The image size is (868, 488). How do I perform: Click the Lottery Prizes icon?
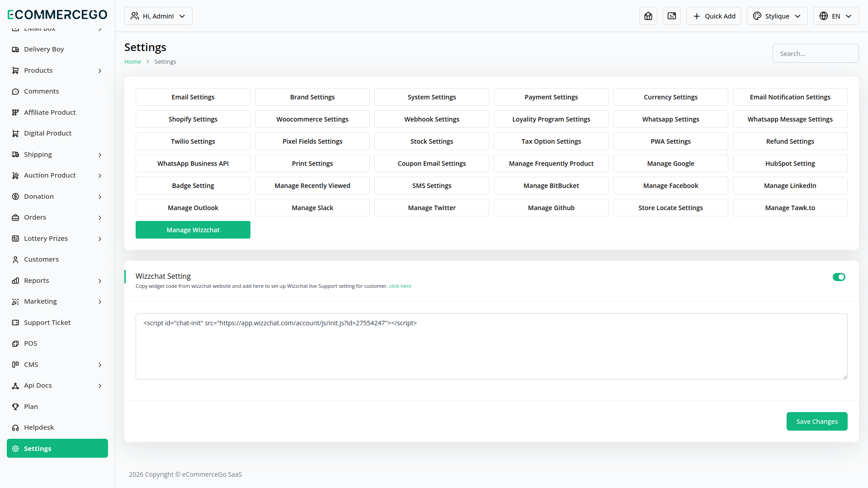tap(15, 239)
